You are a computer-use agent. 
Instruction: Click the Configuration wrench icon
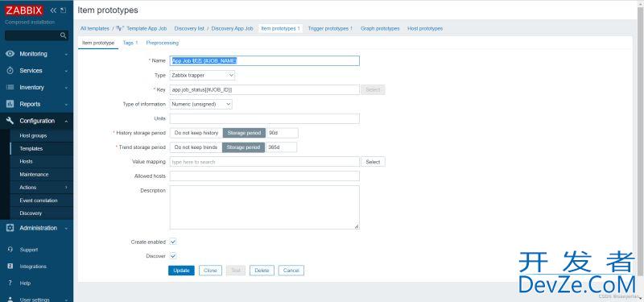(x=10, y=121)
